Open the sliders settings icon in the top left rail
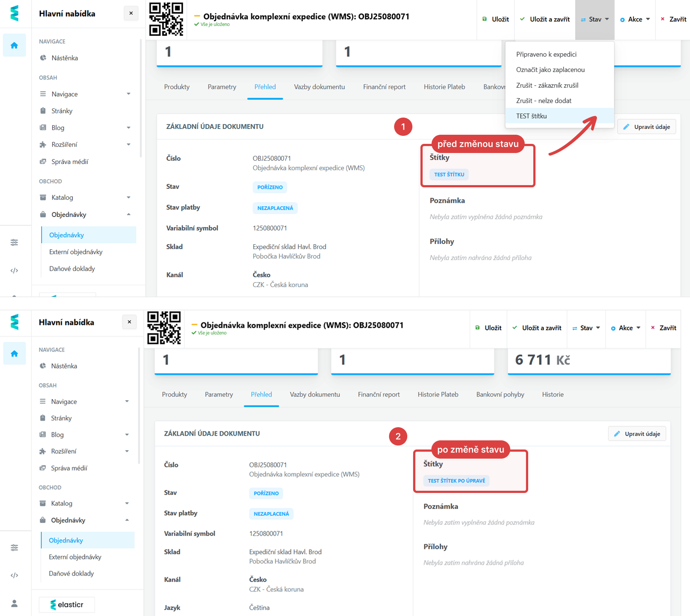 (x=14, y=242)
